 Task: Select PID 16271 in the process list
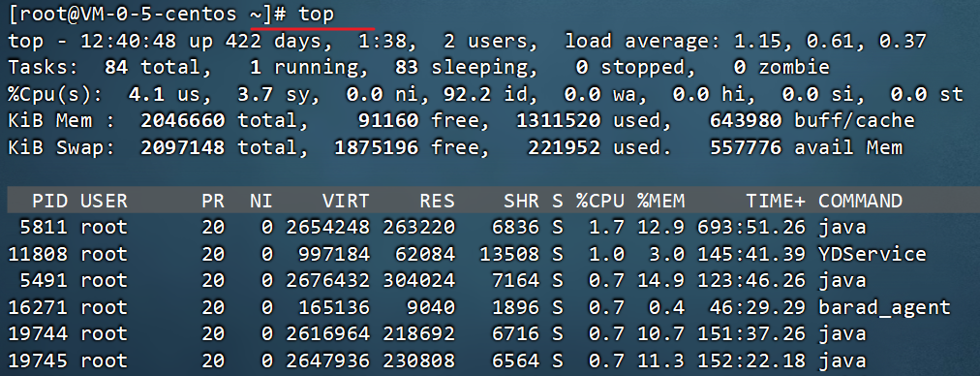tap(39, 307)
